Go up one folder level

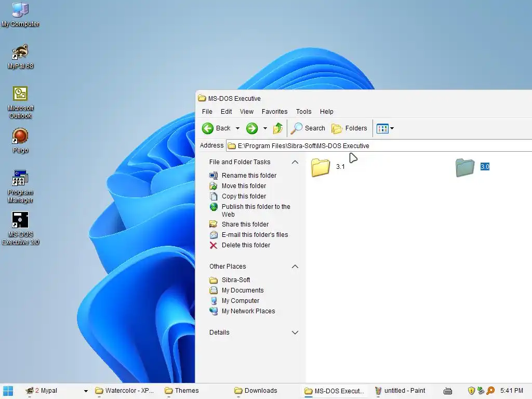pos(278,128)
